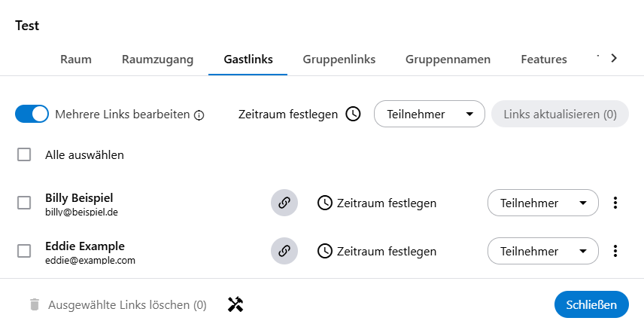Screen dimensions: 644x327
Task: Tick the Eddie Example checkbox
Action: (x=24, y=251)
